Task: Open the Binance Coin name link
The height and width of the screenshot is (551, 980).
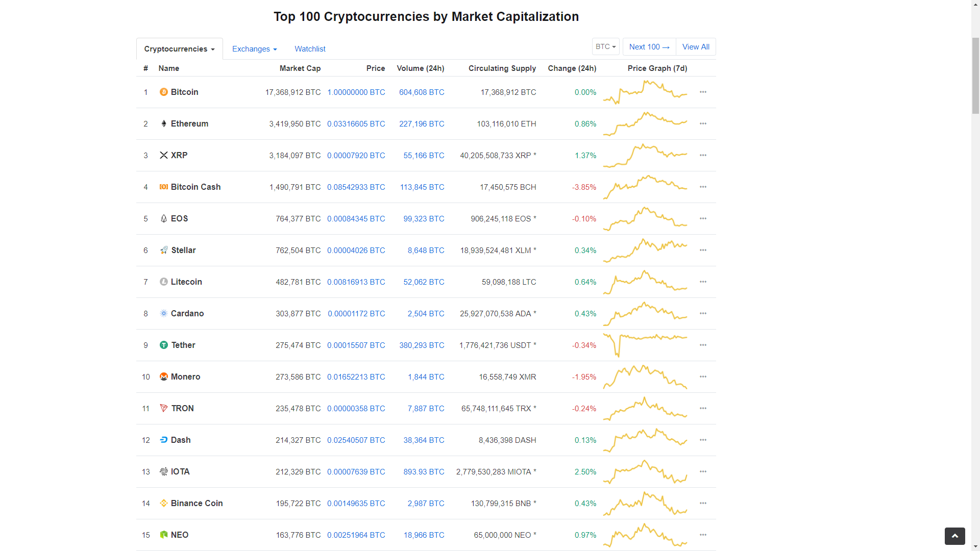Action: coord(197,503)
